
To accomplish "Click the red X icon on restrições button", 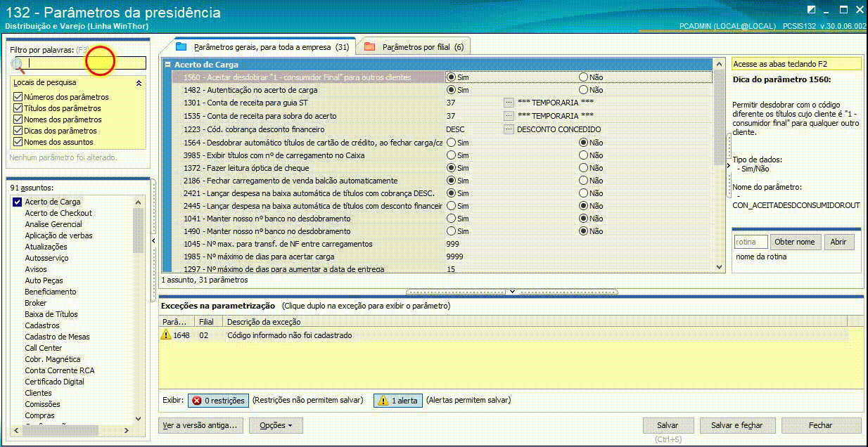I will pyautogui.click(x=196, y=401).
